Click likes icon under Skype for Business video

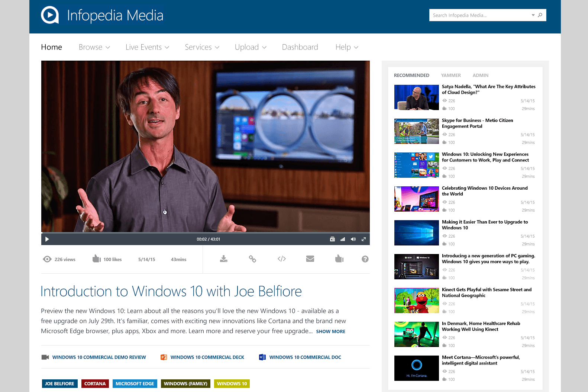(445, 142)
